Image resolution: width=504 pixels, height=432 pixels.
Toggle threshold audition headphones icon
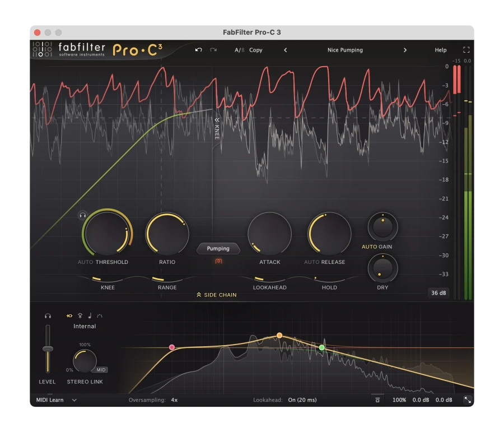click(83, 215)
